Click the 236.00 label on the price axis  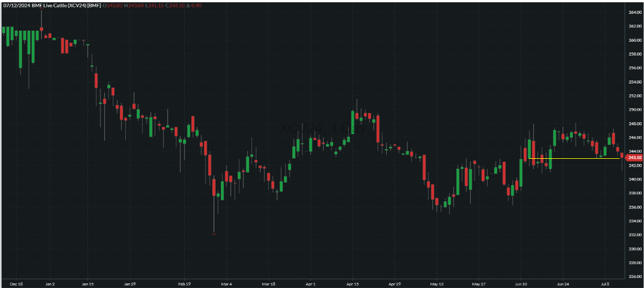635,207
